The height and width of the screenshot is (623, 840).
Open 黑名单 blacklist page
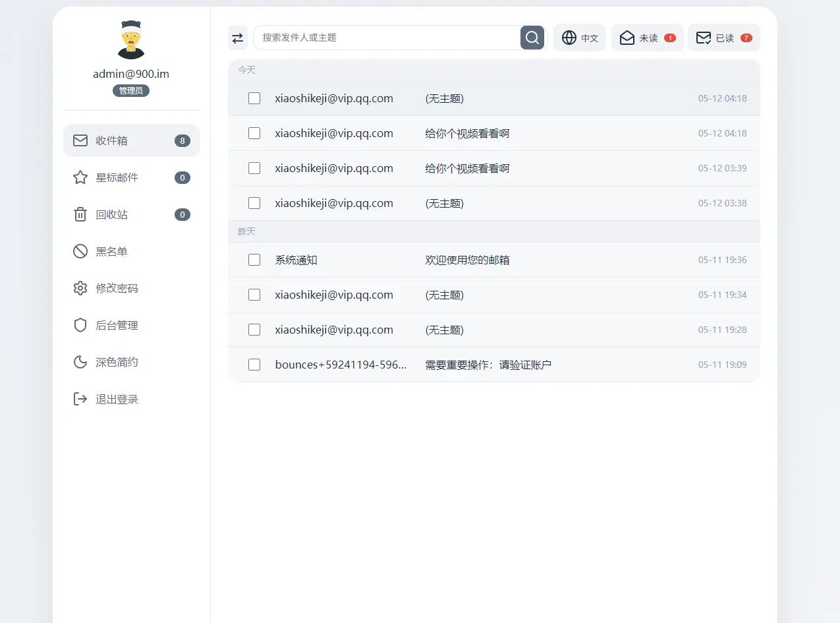click(x=131, y=251)
